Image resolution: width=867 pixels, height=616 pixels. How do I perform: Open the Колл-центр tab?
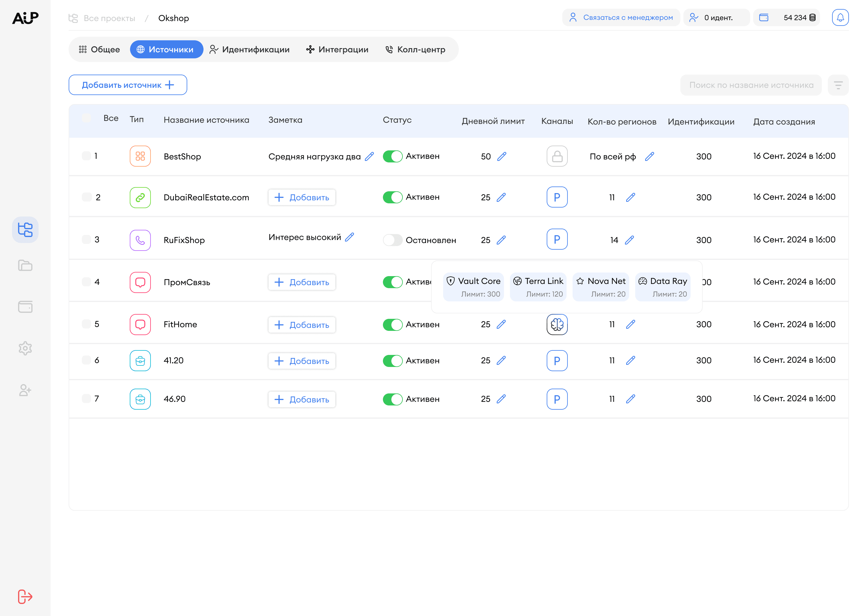point(415,49)
